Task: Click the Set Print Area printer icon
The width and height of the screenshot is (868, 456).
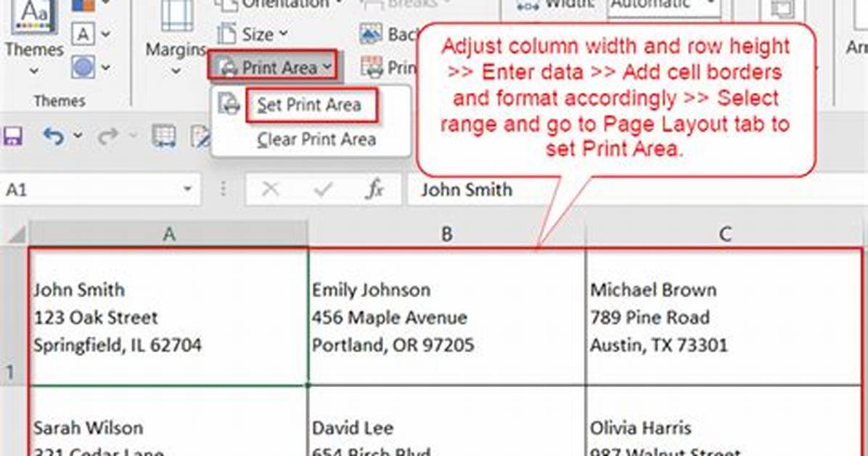Action: (x=229, y=104)
